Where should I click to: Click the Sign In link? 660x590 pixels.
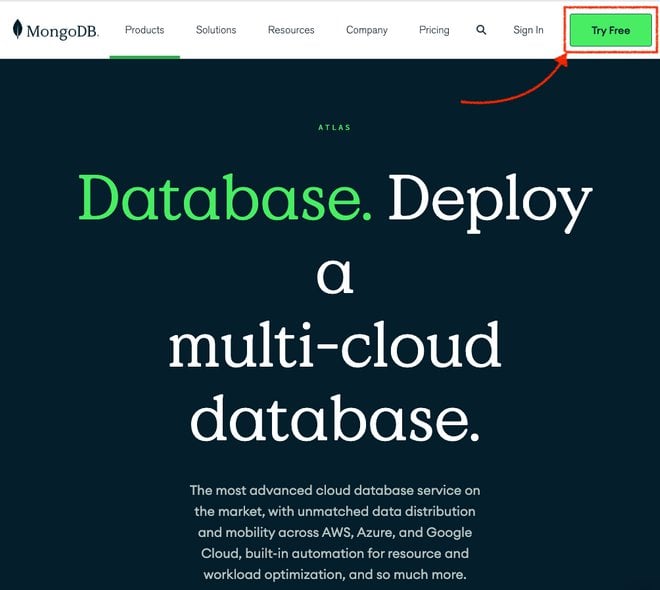click(x=528, y=30)
